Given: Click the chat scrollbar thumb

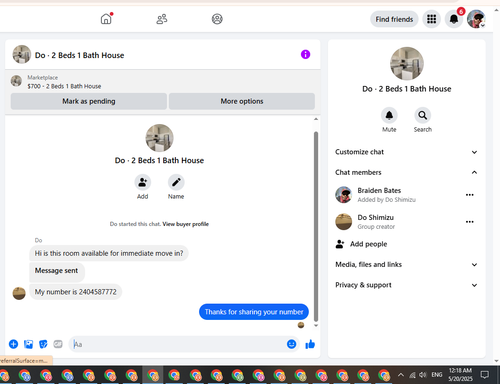Looking at the screenshot, I should click(x=316, y=227).
